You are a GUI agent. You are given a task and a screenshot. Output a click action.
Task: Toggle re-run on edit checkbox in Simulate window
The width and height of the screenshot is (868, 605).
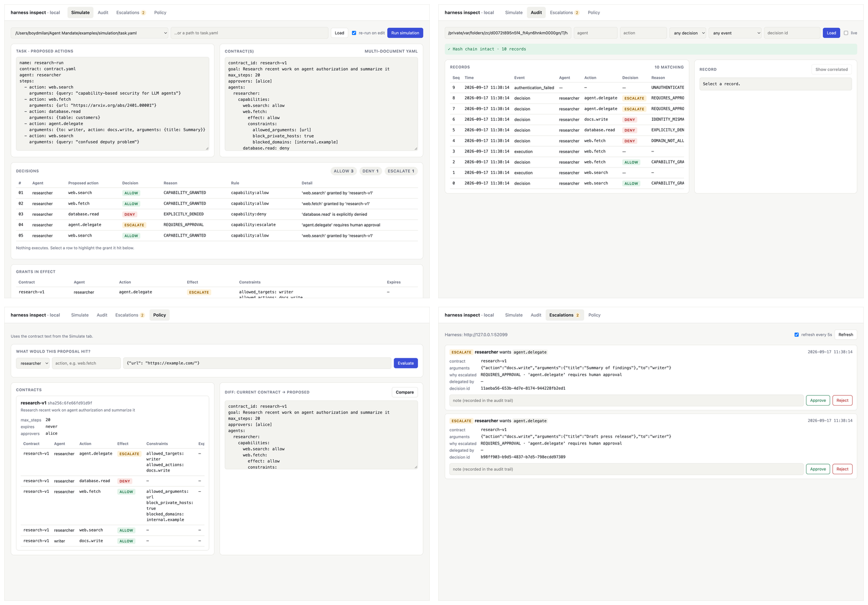point(354,33)
